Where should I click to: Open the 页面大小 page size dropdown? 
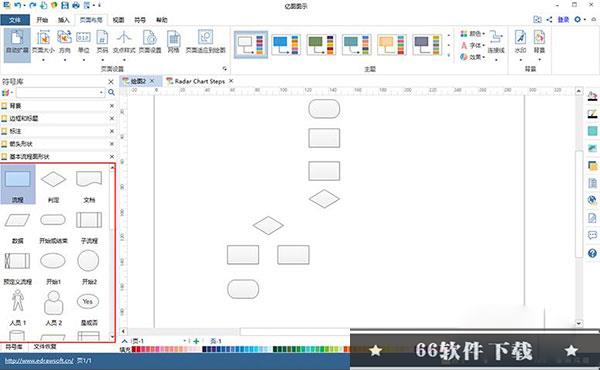coord(43,44)
